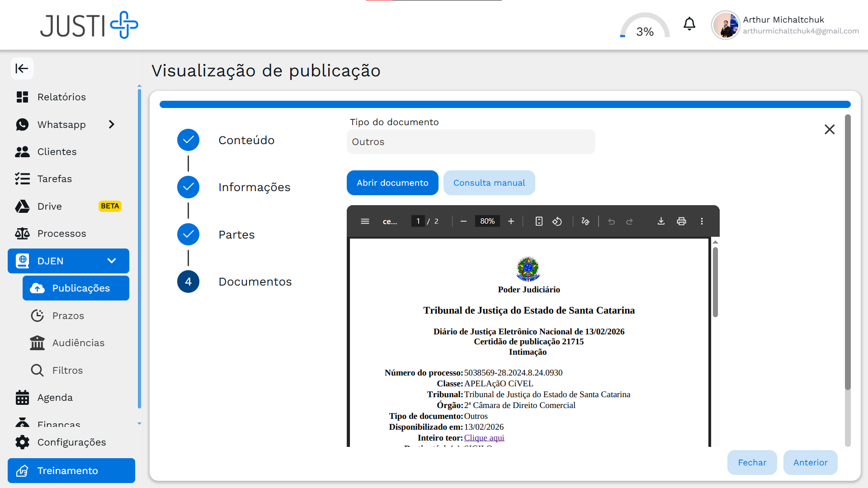
Task: Collapse the DJEN section dropdown
Action: [112, 261]
